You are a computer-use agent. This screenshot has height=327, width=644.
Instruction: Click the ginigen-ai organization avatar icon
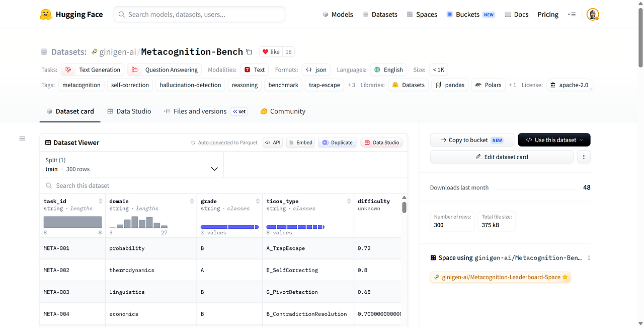94,52
